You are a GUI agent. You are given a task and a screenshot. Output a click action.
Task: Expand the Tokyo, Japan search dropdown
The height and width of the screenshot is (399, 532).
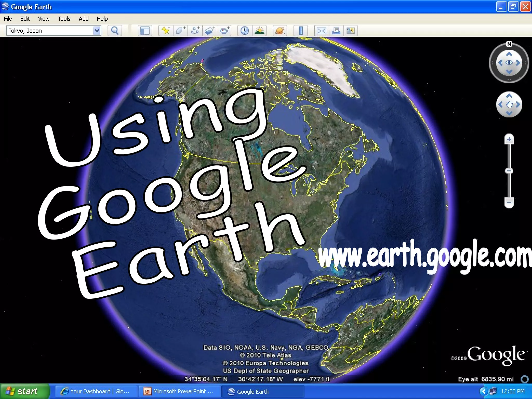97,31
